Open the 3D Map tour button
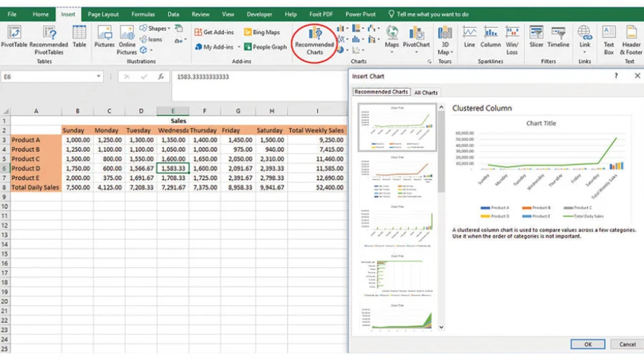Image resolution: width=644 pixels, height=358 pixels. click(x=445, y=40)
